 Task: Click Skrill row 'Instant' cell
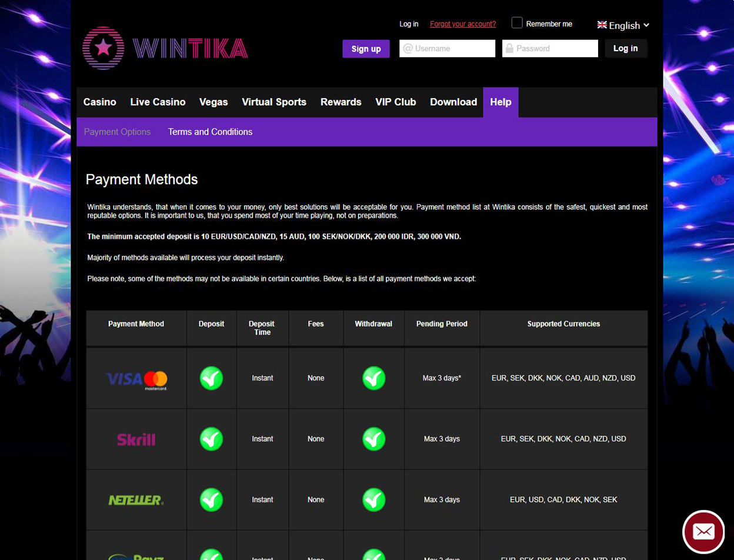click(x=262, y=439)
